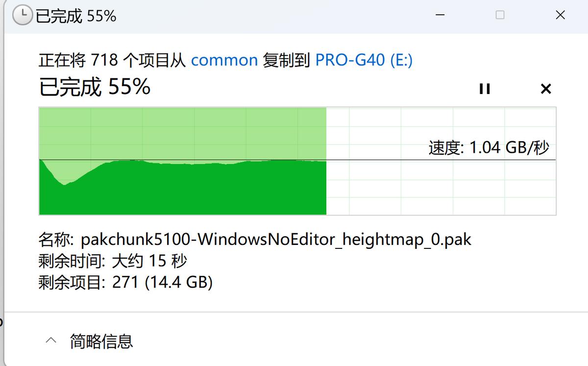
Task: Click the 速度: 1.04 GB/秒 label
Action: tap(489, 147)
